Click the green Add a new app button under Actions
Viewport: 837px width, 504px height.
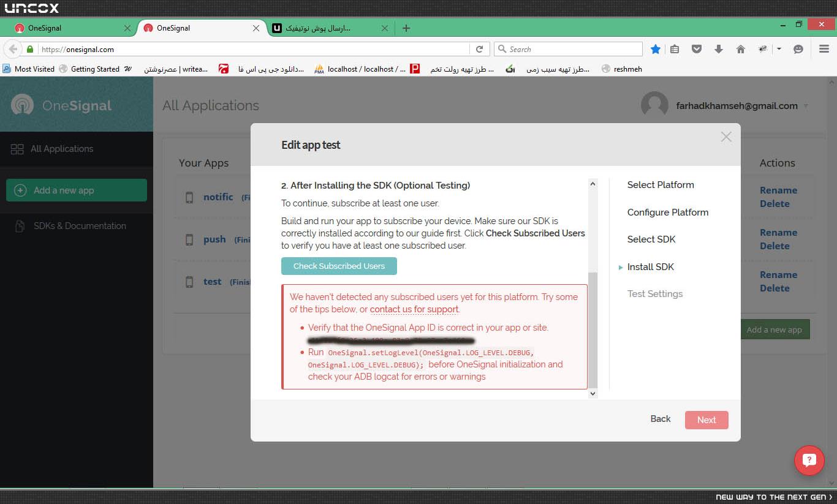click(775, 329)
